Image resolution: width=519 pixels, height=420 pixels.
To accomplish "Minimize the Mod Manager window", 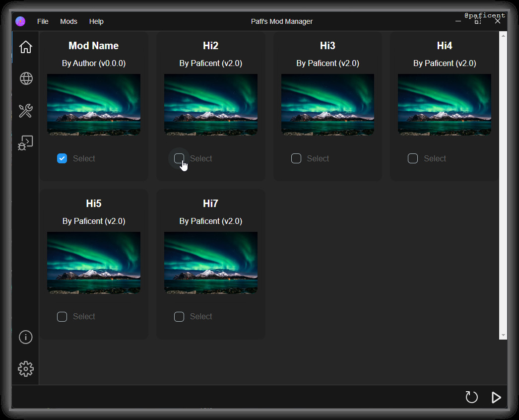I will (458, 21).
